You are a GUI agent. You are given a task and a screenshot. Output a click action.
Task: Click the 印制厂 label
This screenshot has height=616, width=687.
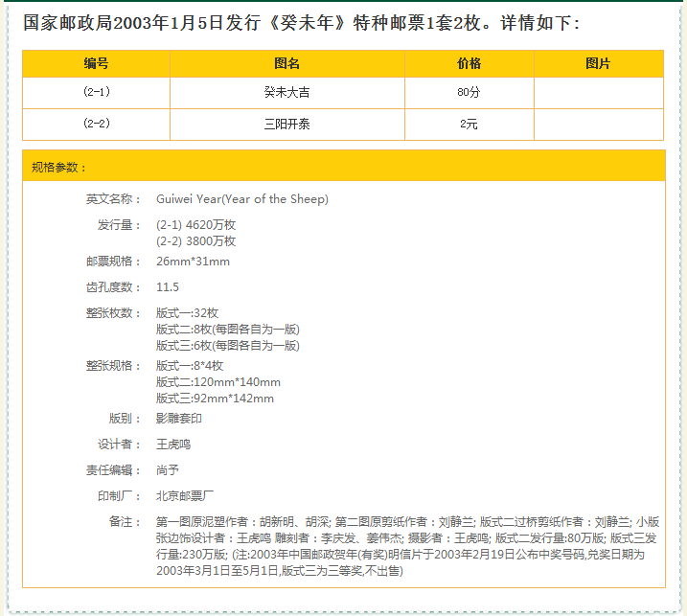coord(119,496)
